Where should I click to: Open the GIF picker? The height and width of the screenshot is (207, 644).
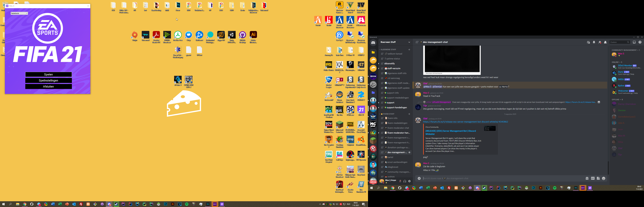593,178
